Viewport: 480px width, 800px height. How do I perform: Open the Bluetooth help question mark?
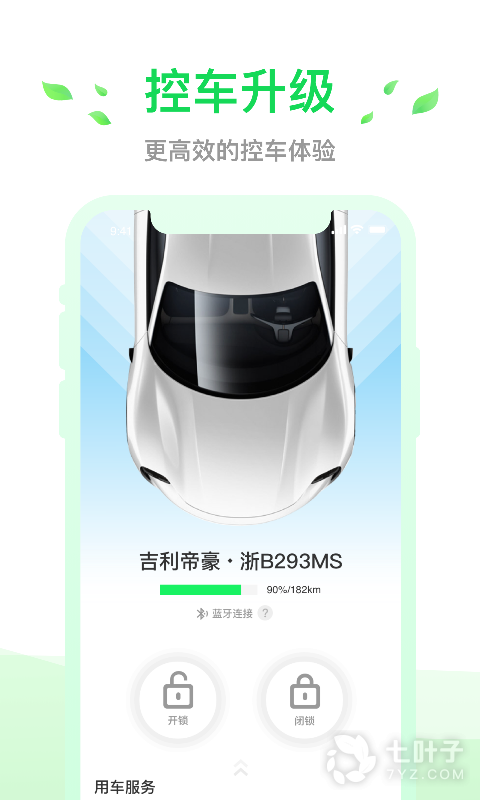pyautogui.click(x=265, y=613)
